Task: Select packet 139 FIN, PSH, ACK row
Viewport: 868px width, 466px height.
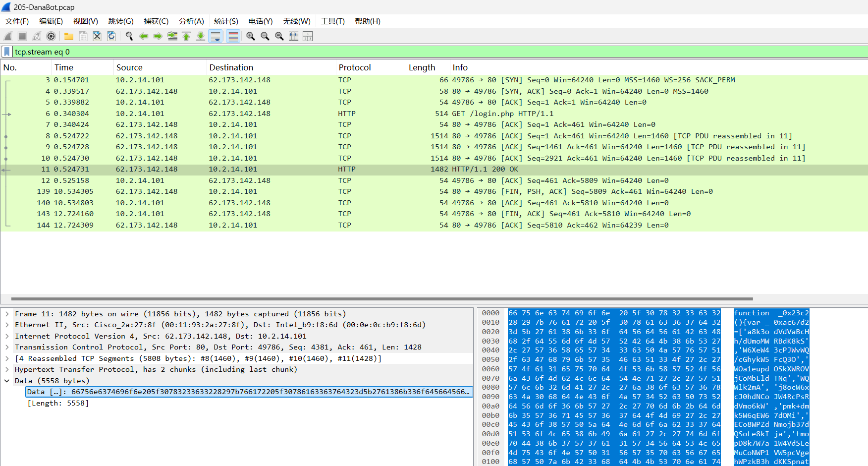Action: pos(434,191)
